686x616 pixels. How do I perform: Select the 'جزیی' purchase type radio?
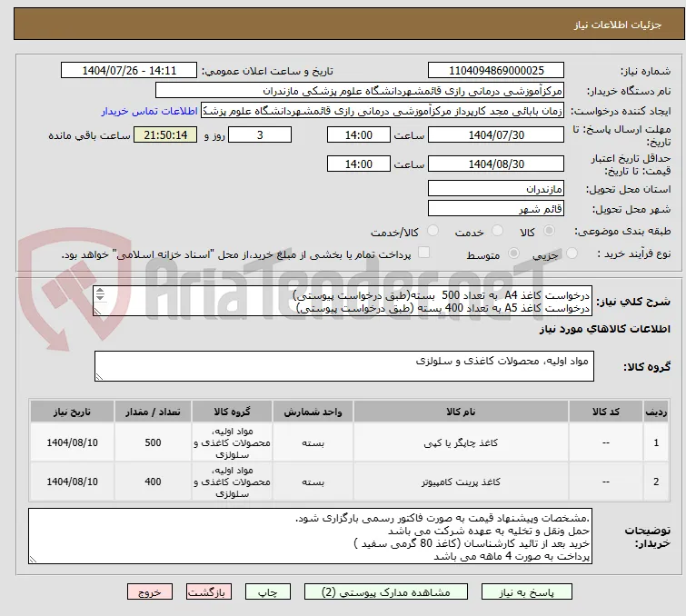coord(572,253)
